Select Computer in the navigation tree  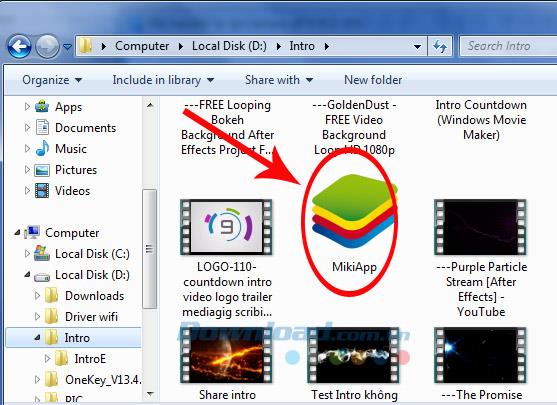tap(72, 233)
